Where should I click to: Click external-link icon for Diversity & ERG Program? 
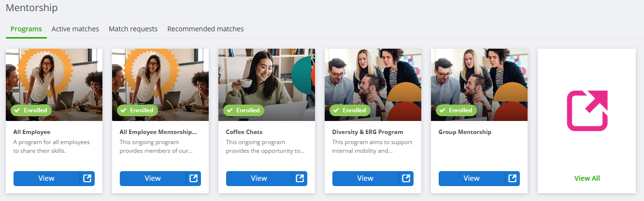[x=406, y=178]
